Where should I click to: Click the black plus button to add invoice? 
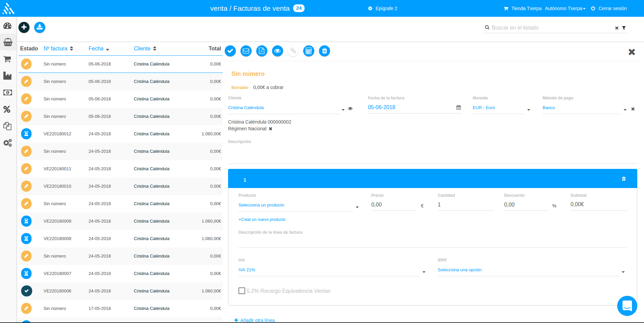point(24,27)
